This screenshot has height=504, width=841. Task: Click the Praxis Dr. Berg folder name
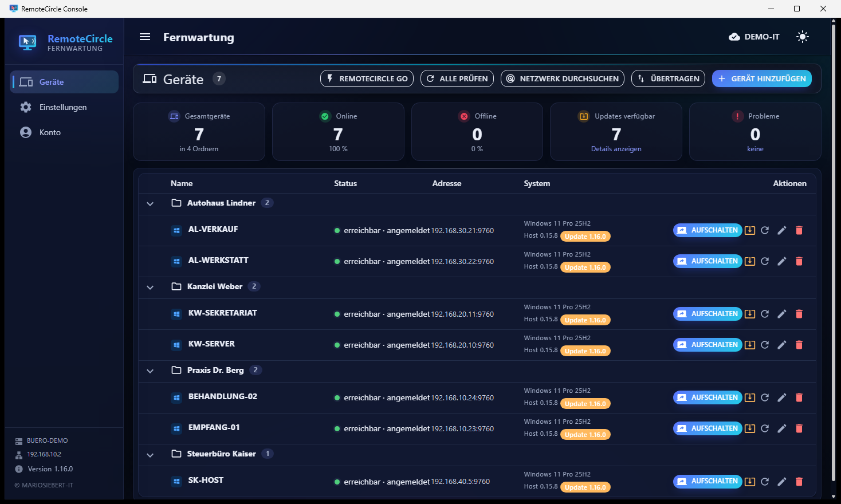tap(215, 370)
